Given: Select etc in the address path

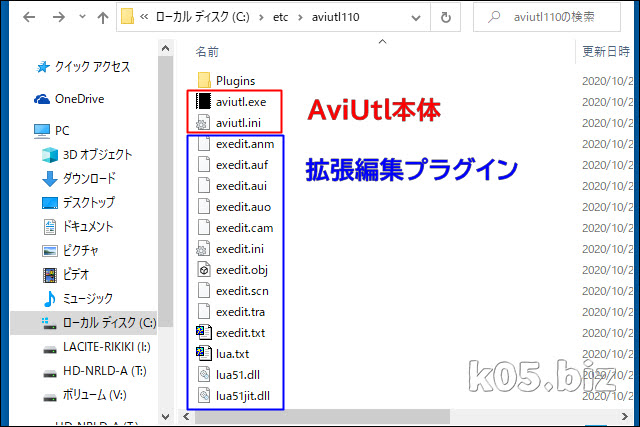Looking at the screenshot, I should (x=280, y=17).
